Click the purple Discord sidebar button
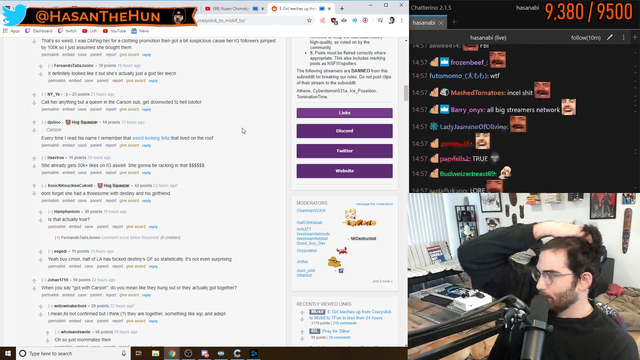The height and width of the screenshot is (360, 640). (x=344, y=131)
